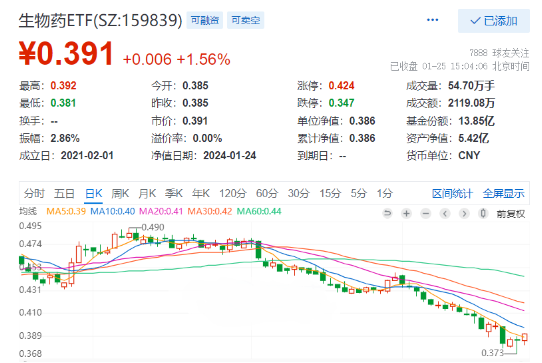This screenshot has height=363, width=542.
Task: Pan chart left with left arrow icon
Action: coord(445,214)
